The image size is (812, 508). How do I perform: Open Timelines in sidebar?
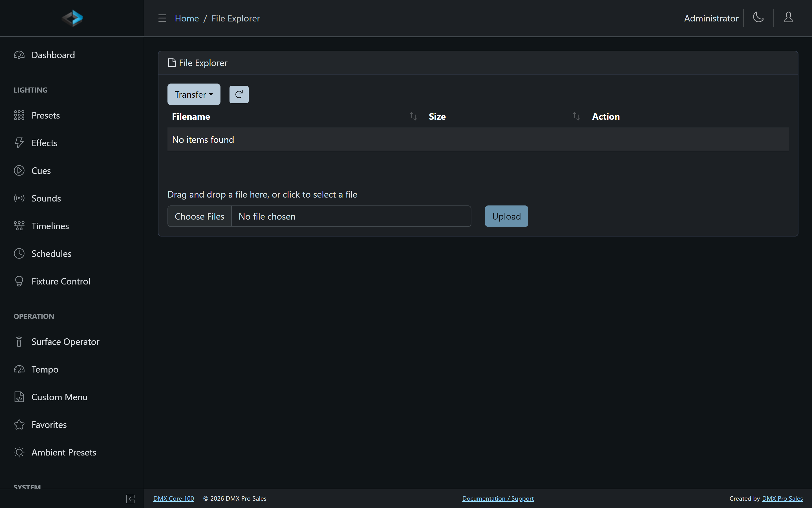(50, 226)
